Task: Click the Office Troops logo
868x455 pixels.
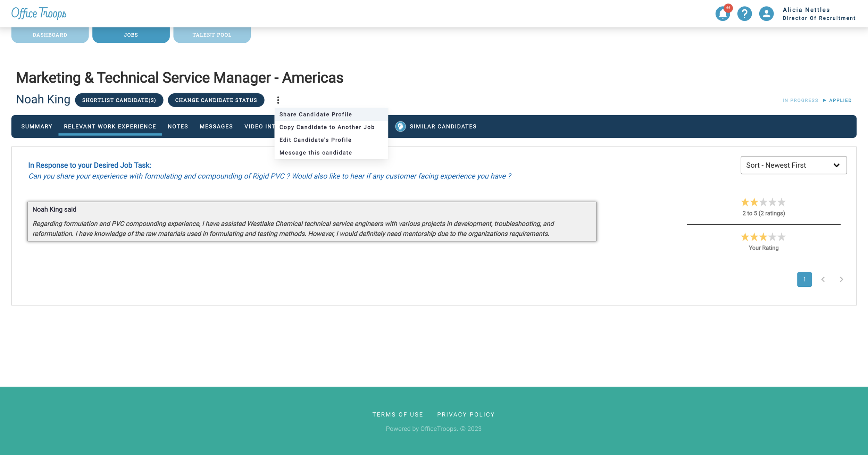Action: (x=39, y=13)
